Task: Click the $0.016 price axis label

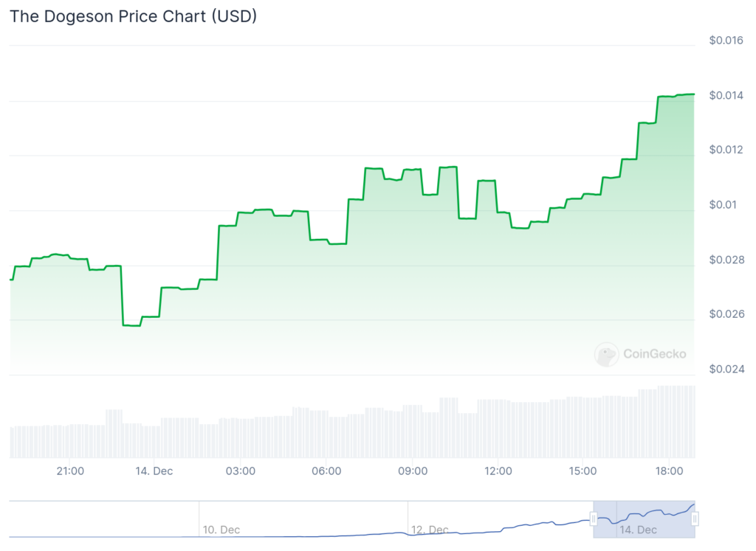Action: (x=726, y=41)
